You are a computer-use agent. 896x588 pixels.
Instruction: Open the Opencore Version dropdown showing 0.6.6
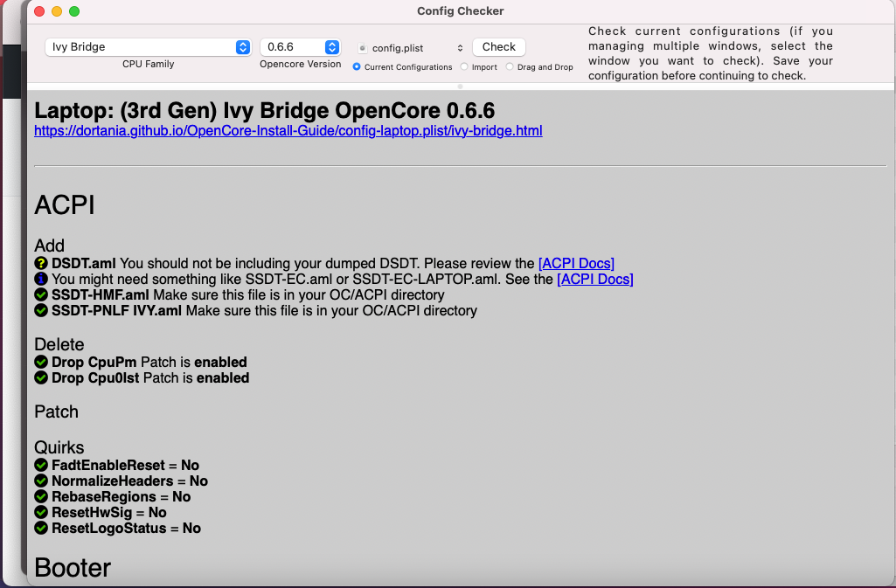tap(300, 47)
